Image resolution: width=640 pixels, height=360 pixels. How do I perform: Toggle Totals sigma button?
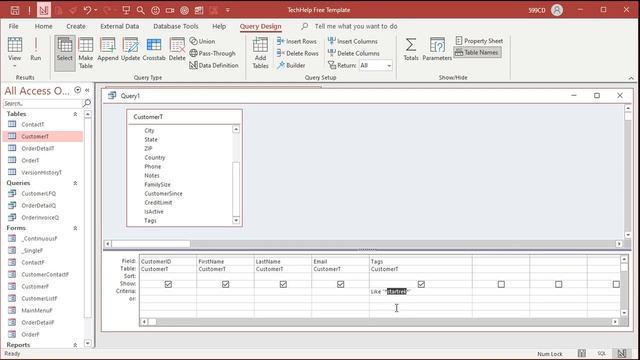pos(411,50)
